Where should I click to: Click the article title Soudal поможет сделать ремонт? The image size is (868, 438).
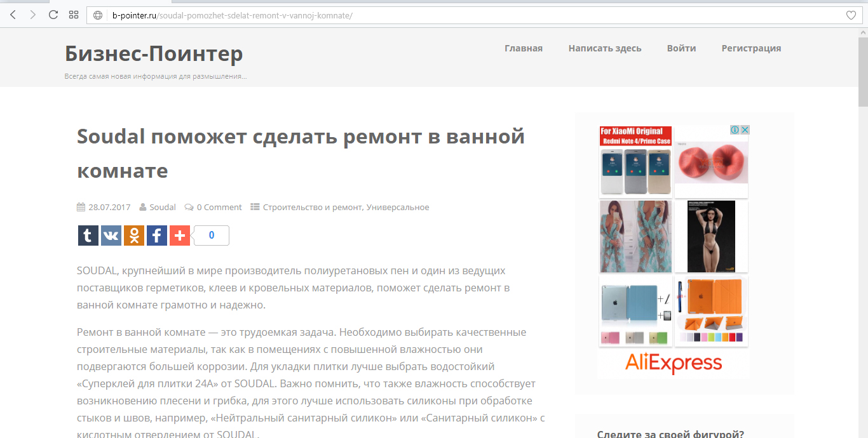301,153
